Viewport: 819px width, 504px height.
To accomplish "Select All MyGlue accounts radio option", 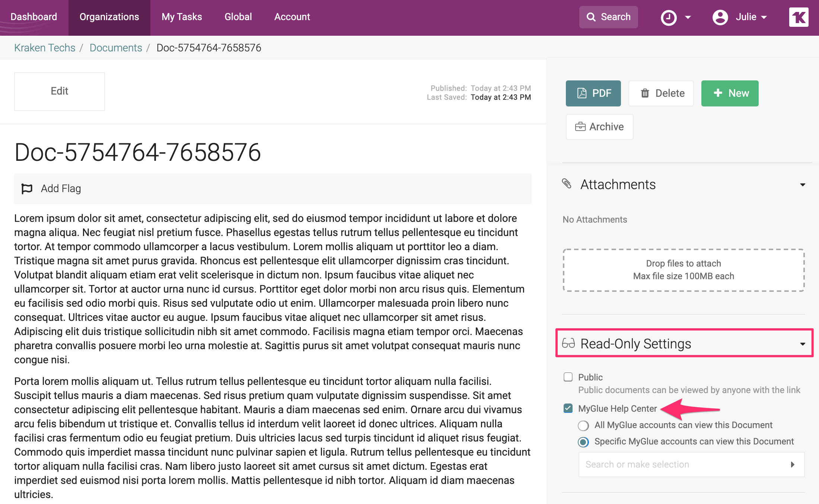I will click(583, 425).
